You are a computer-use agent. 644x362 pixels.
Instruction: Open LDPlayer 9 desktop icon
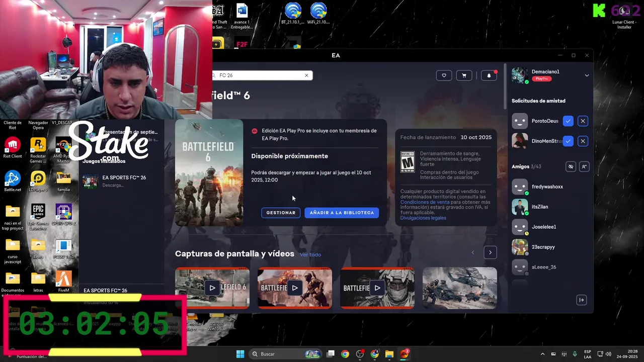[38, 182]
